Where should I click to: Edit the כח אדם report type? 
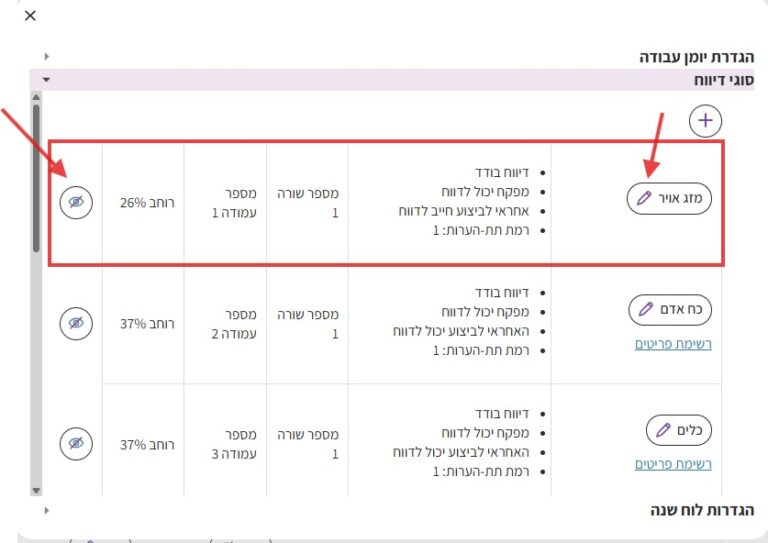tap(670, 310)
